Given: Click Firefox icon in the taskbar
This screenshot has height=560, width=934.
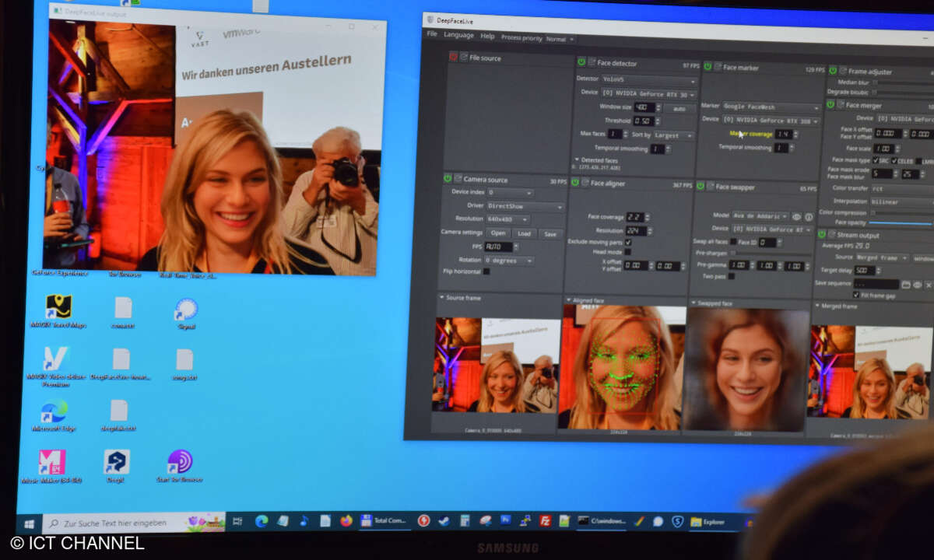Looking at the screenshot, I should click(x=346, y=520).
